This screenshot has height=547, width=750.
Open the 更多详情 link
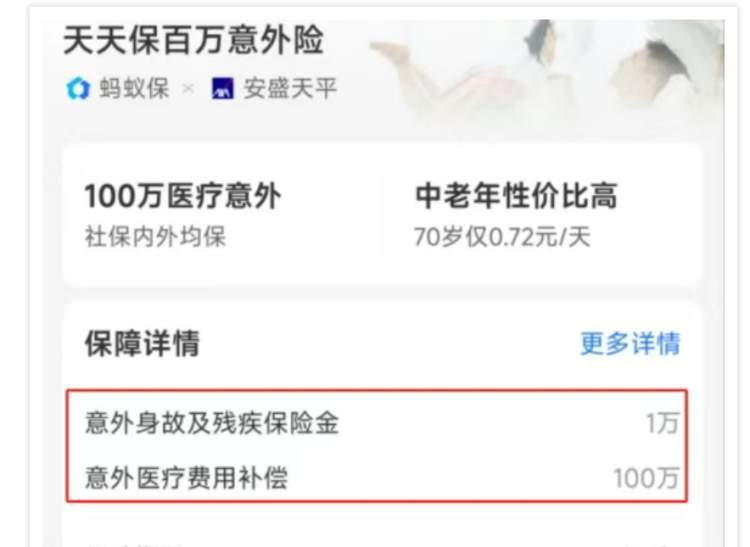pos(630,343)
